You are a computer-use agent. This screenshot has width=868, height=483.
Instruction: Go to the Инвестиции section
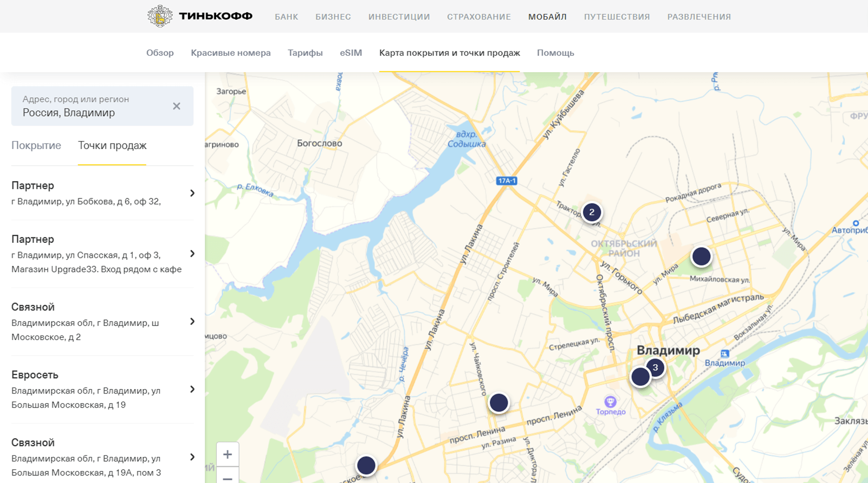399,17
